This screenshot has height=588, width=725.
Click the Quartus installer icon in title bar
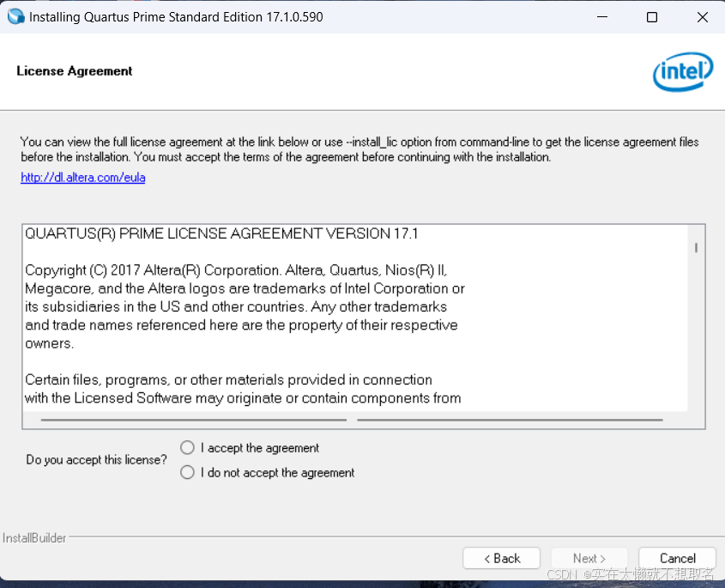pyautogui.click(x=15, y=16)
